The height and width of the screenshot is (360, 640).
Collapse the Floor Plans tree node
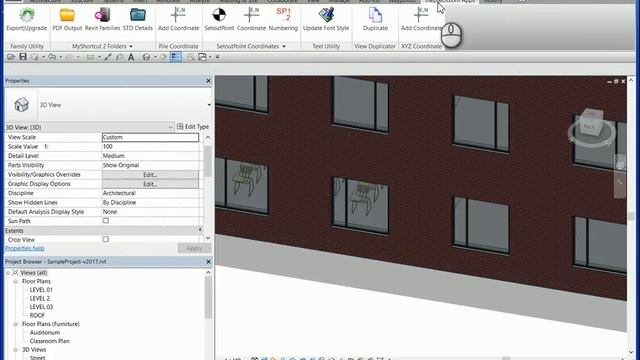coord(16,281)
